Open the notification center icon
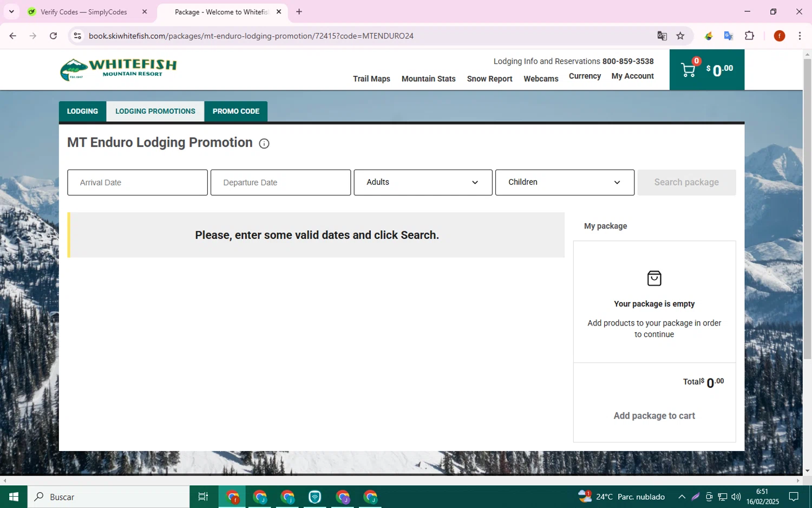The width and height of the screenshot is (812, 508). [794, 497]
